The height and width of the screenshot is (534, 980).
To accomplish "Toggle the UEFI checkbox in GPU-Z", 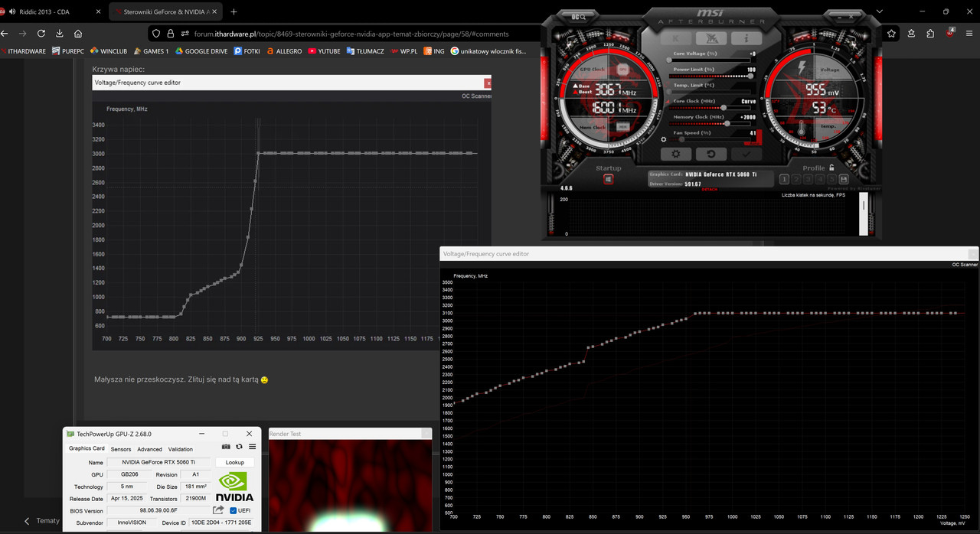I will pyautogui.click(x=233, y=511).
